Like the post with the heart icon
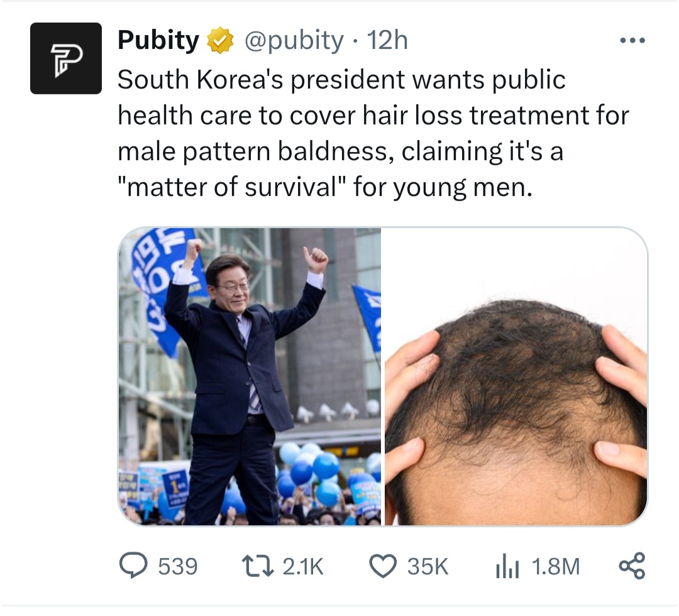This screenshot has height=616, width=679. (383, 566)
